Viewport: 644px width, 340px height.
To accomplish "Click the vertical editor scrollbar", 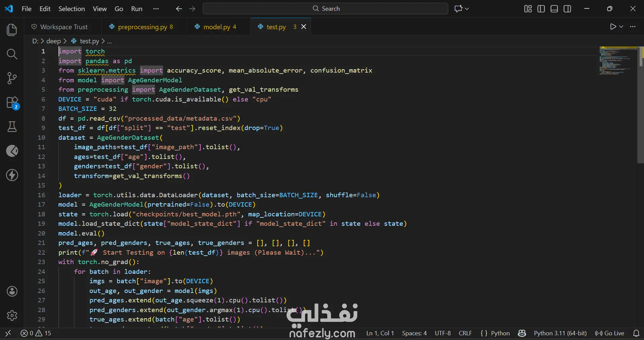I will (x=640, y=105).
